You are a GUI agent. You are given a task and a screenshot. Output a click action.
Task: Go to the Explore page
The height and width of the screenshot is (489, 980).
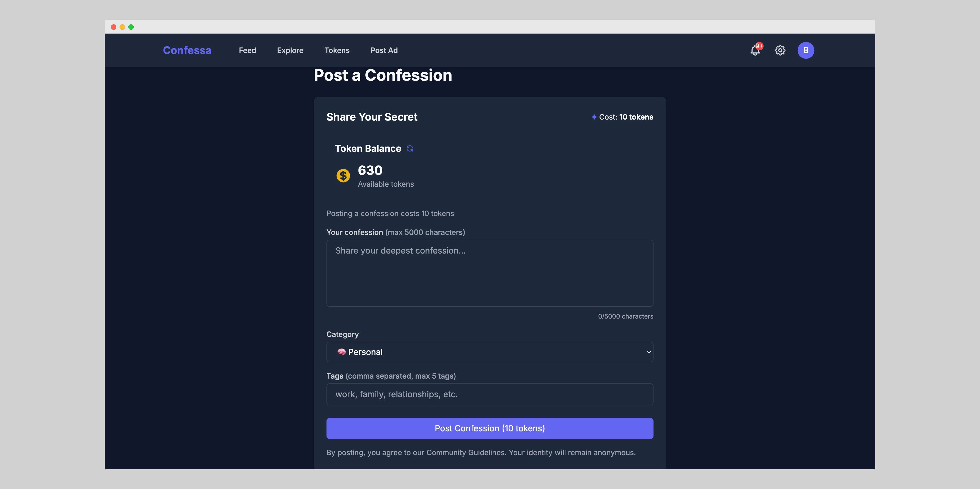pyautogui.click(x=290, y=50)
